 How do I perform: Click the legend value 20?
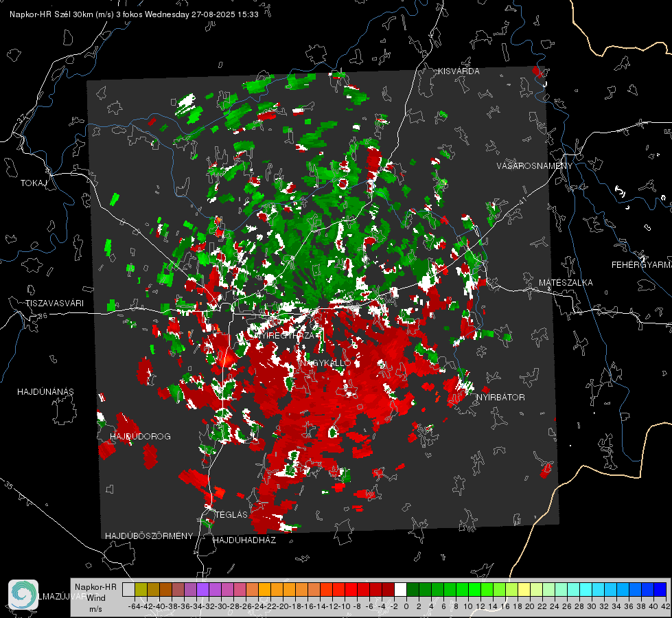pos(530,606)
